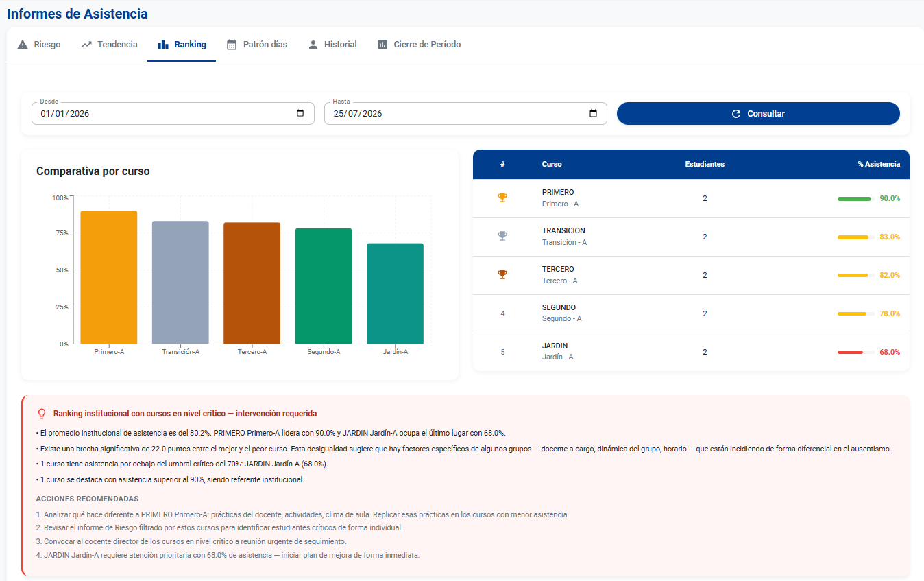Open the Cierre de Período tab
The image size is (924, 581).
[419, 45]
